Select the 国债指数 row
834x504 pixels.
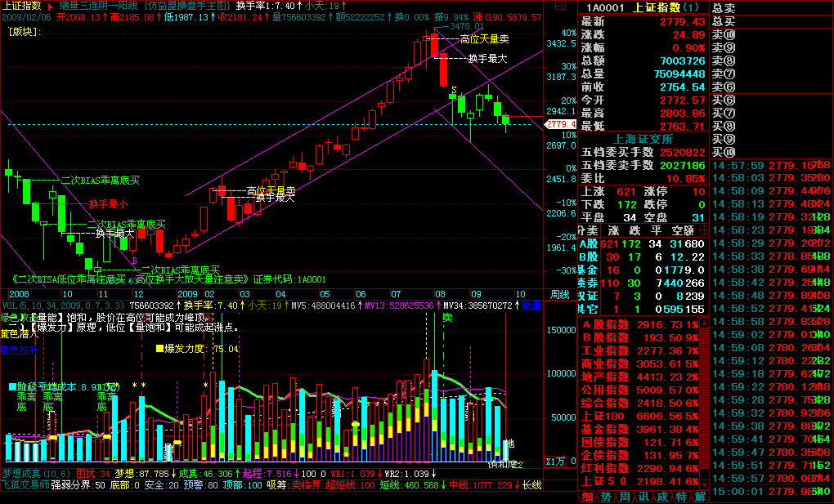(x=640, y=442)
